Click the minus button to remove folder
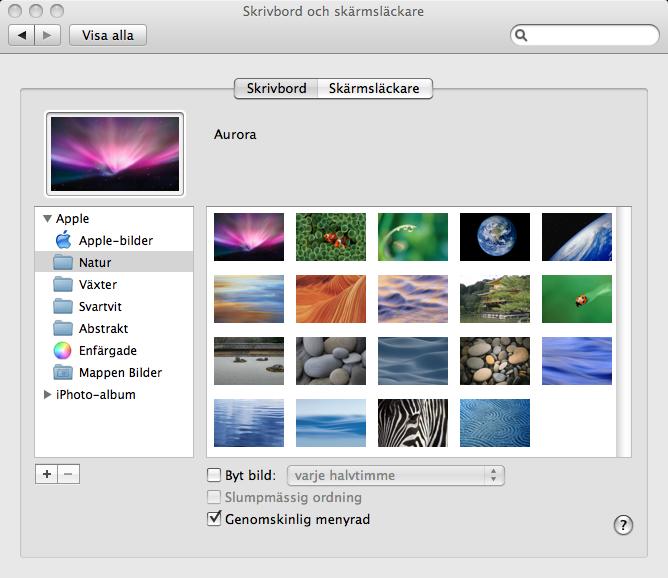668x578 pixels. pyautogui.click(x=69, y=474)
